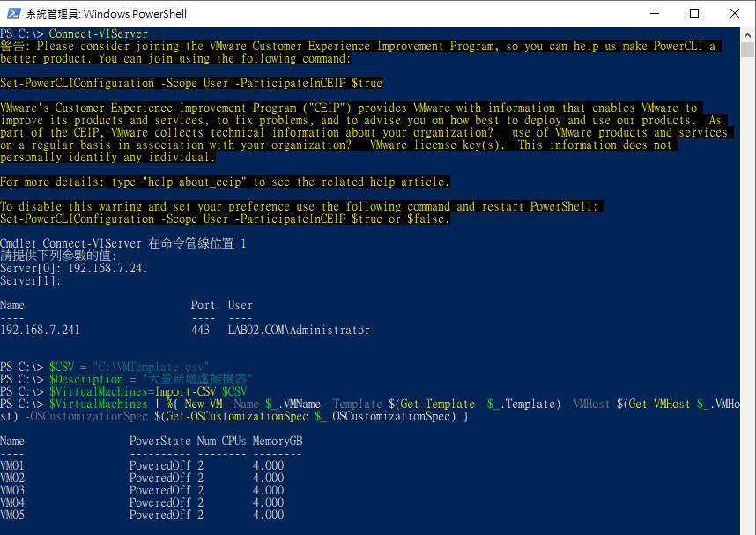756x535 pixels.
Task: Click the VM01 row name
Action: 12,465
